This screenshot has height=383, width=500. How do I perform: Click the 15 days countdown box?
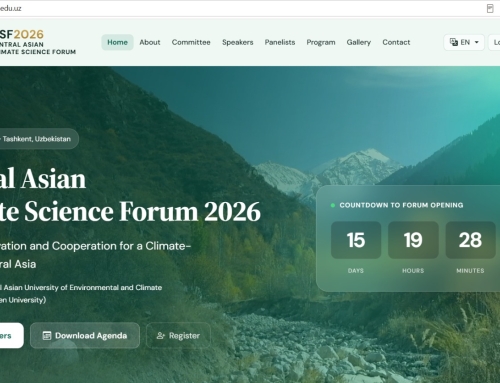click(x=356, y=240)
